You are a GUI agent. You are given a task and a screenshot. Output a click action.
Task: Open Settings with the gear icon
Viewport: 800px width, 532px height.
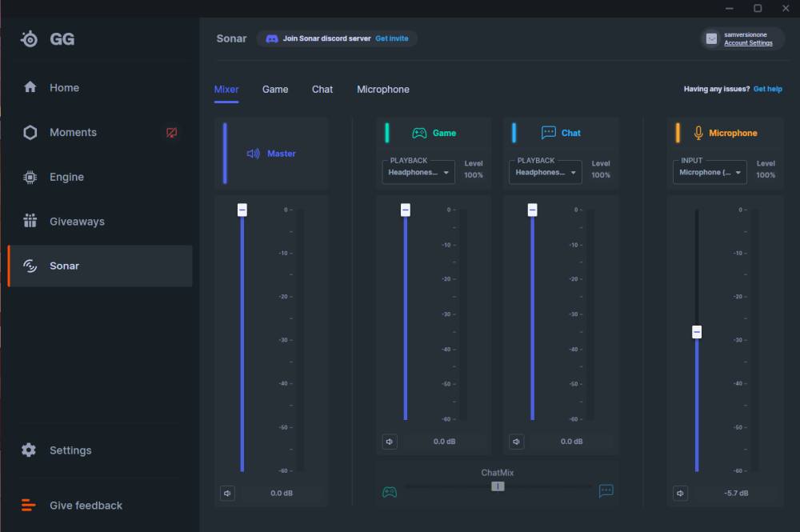pyautogui.click(x=29, y=450)
